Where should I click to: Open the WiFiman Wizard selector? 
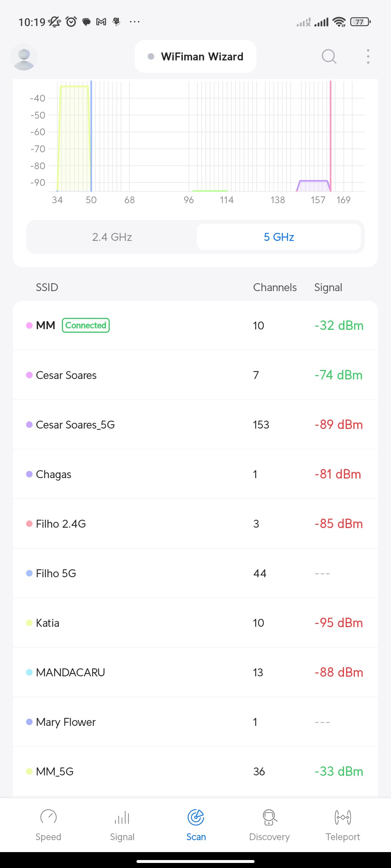[x=195, y=56]
